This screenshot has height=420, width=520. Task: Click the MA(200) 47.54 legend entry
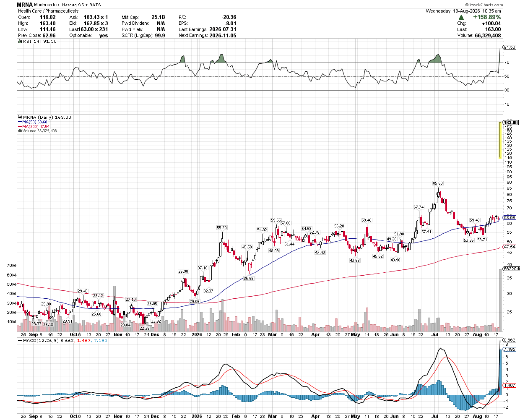click(x=36, y=127)
